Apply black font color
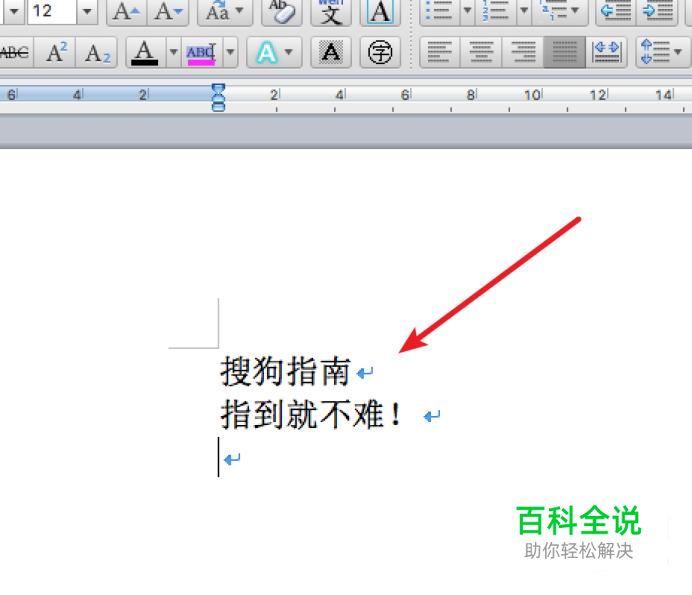Viewport: 692px width, 595px height. [x=145, y=52]
